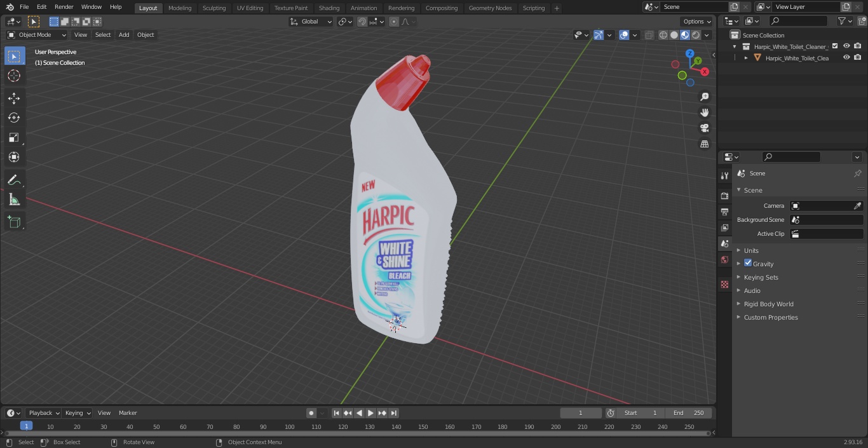This screenshot has width=868, height=448.
Task: Open the Playback dropdown in timeline
Action: click(43, 413)
